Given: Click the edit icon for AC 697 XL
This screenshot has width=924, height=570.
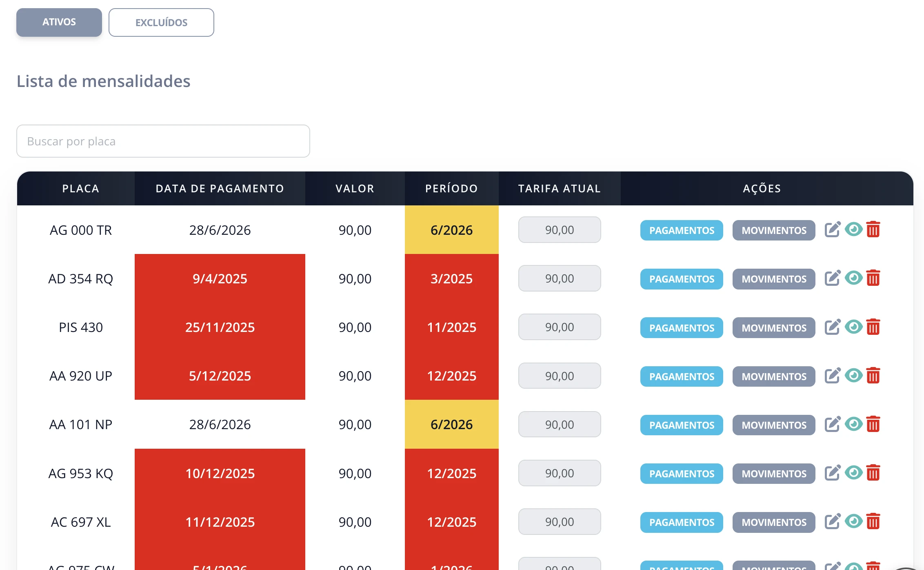Looking at the screenshot, I should 833,521.
